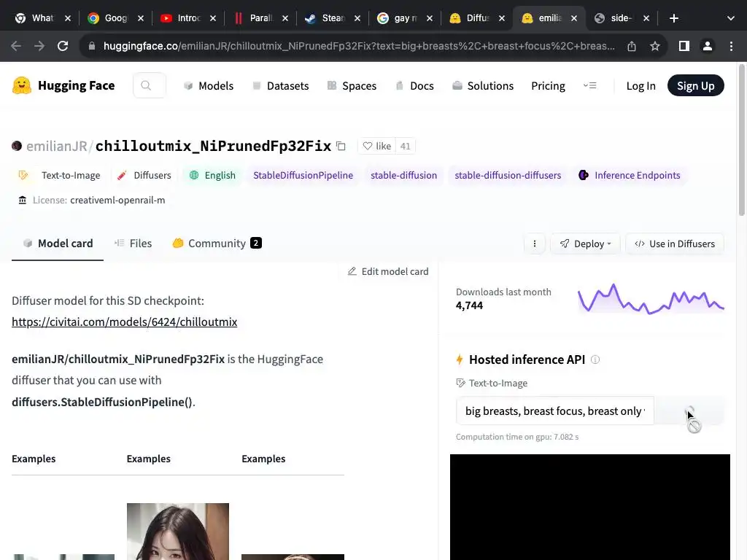The image size is (747, 560).
Task: Click the StableDiffusionPipeline tag
Action: tap(303, 175)
